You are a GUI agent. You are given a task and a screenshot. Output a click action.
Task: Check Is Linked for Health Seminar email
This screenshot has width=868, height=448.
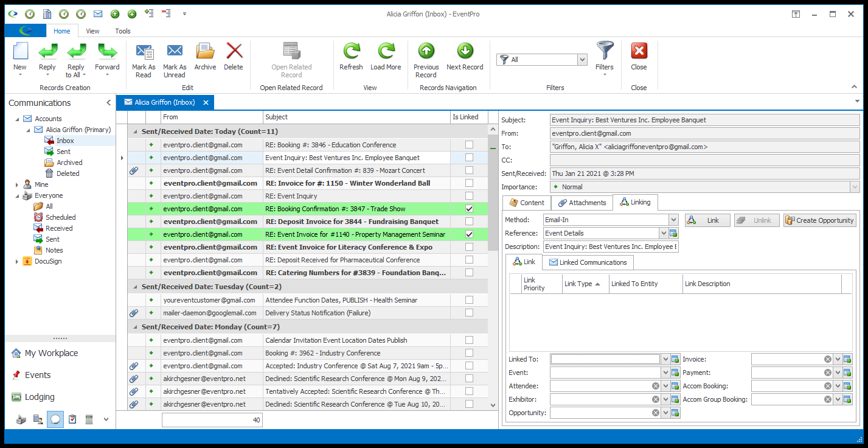pos(469,300)
